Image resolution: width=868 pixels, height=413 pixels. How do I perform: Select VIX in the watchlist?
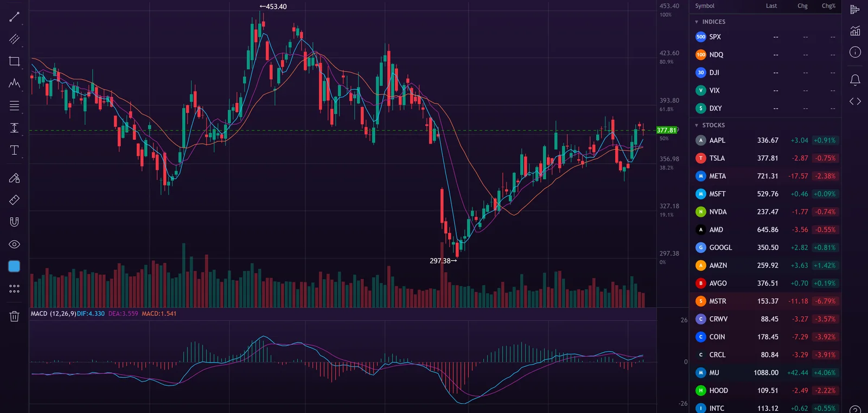[765, 91]
